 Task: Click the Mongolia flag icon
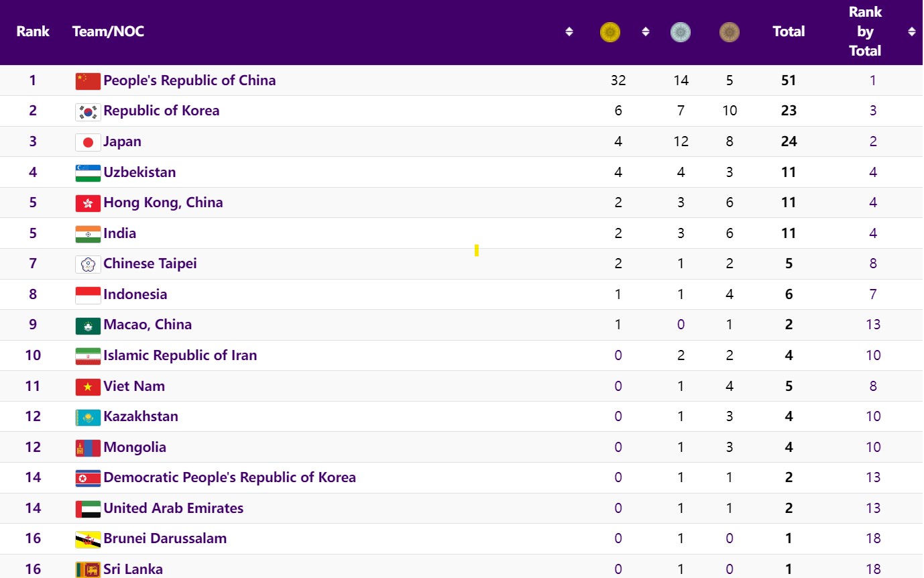88,448
